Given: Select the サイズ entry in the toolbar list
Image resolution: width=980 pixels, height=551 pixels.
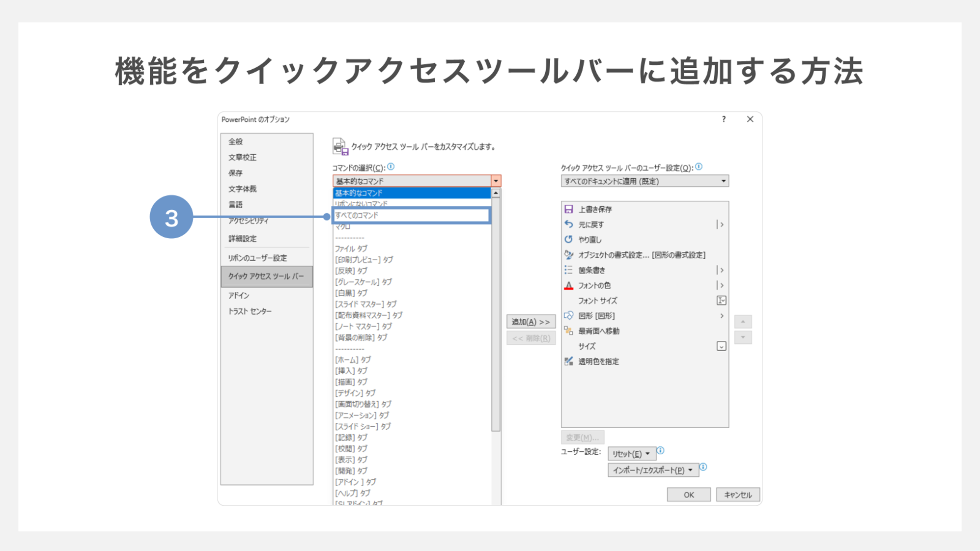Looking at the screenshot, I should (x=644, y=346).
